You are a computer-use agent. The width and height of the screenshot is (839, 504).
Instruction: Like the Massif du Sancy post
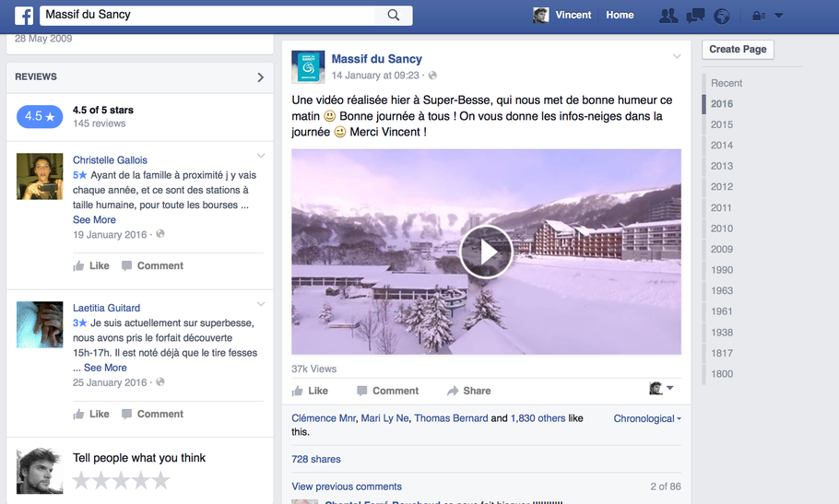[310, 391]
